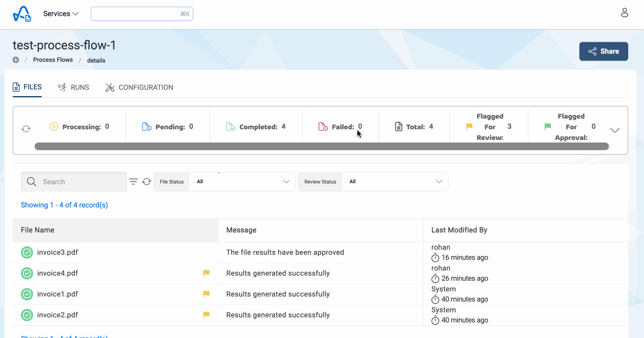Open the filter options icon beside search

pos(133,181)
